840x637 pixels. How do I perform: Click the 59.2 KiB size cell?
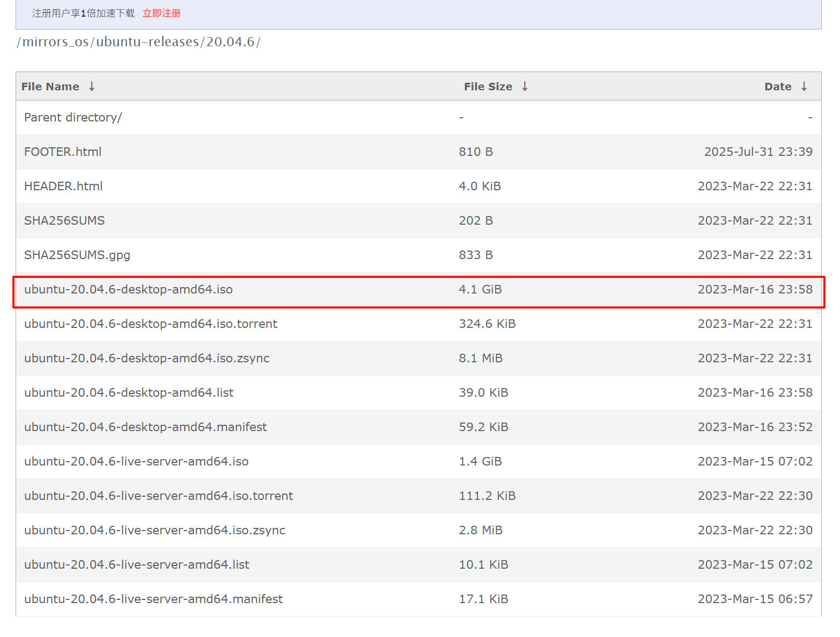484,427
